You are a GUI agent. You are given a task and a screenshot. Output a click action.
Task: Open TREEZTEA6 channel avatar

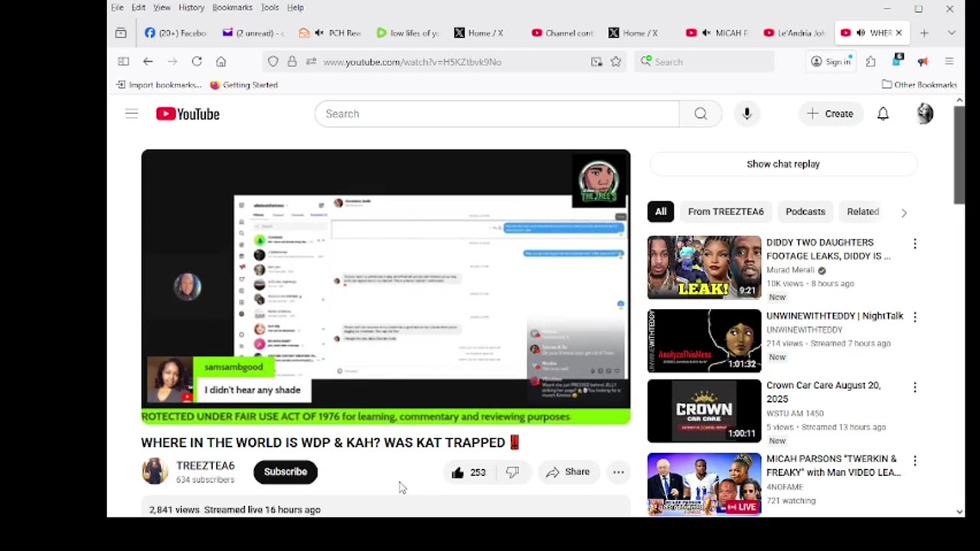(x=155, y=471)
